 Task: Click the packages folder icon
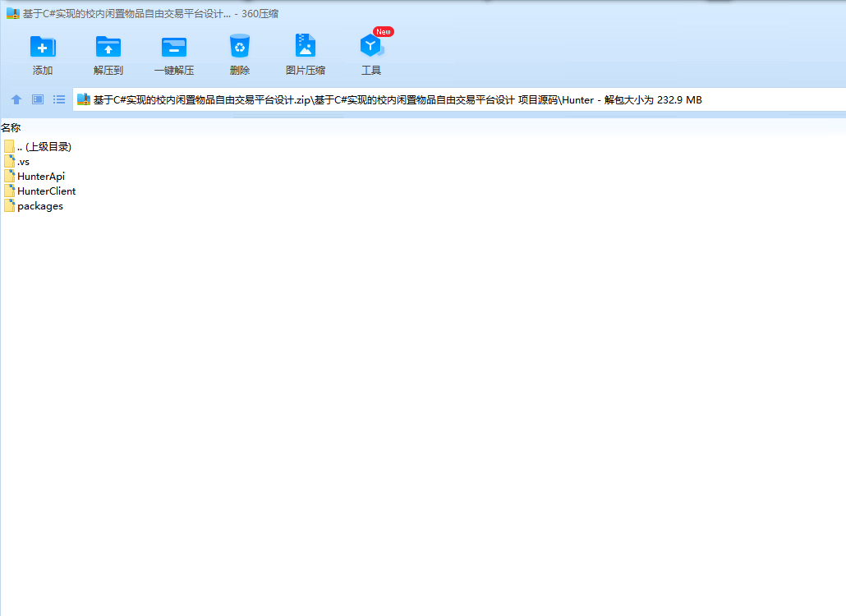pyautogui.click(x=9, y=205)
